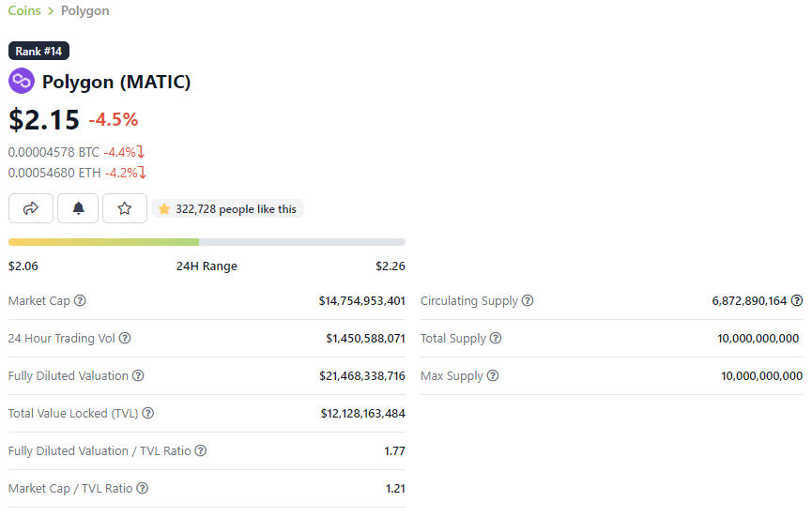The image size is (812, 517).
Task: Click the 24H range progress bar
Action: click(x=207, y=242)
